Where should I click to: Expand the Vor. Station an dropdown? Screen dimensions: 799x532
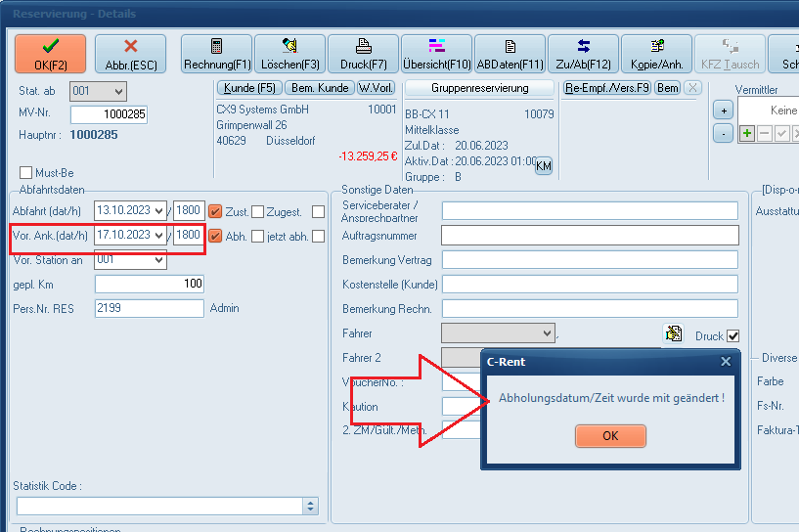(x=157, y=260)
